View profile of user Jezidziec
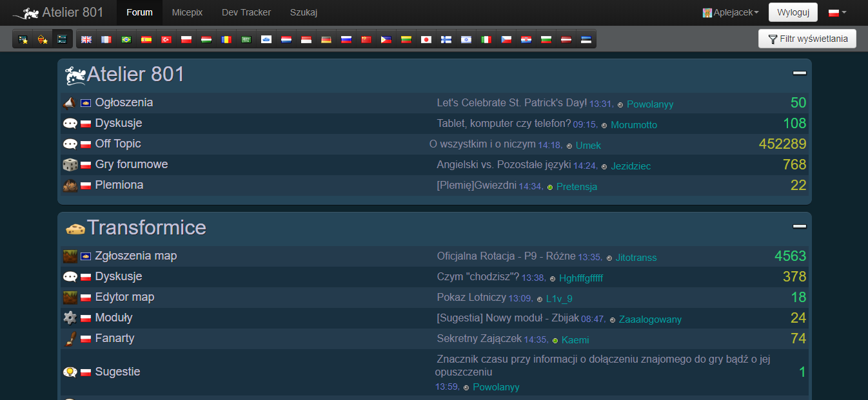This screenshot has width=868, height=400. click(x=631, y=166)
